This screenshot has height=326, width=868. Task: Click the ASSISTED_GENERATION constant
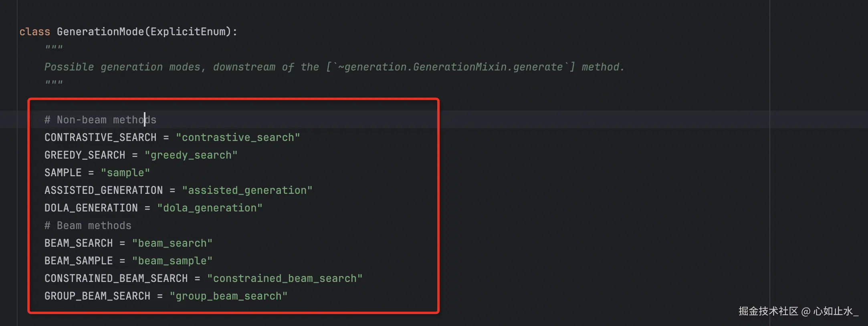pyautogui.click(x=103, y=190)
